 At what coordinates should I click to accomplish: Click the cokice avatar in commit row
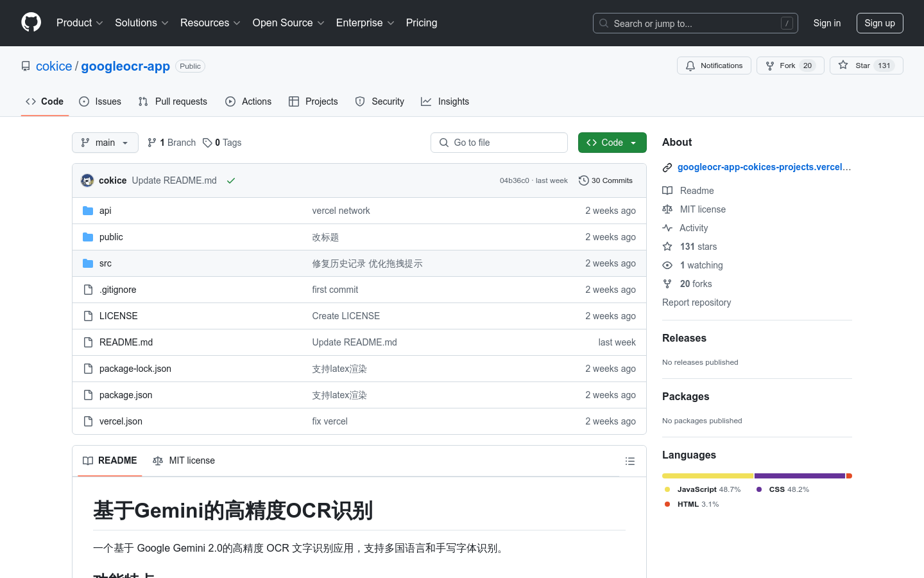tap(87, 180)
